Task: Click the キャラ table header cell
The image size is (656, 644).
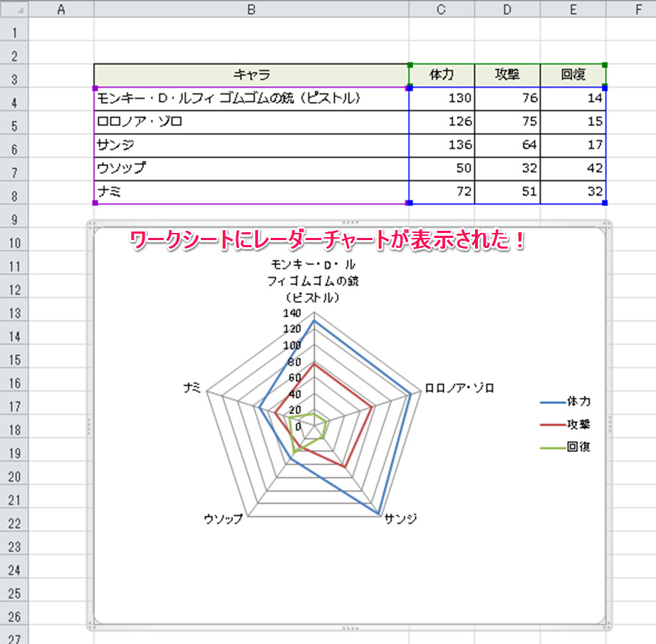Action: [251, 76]
